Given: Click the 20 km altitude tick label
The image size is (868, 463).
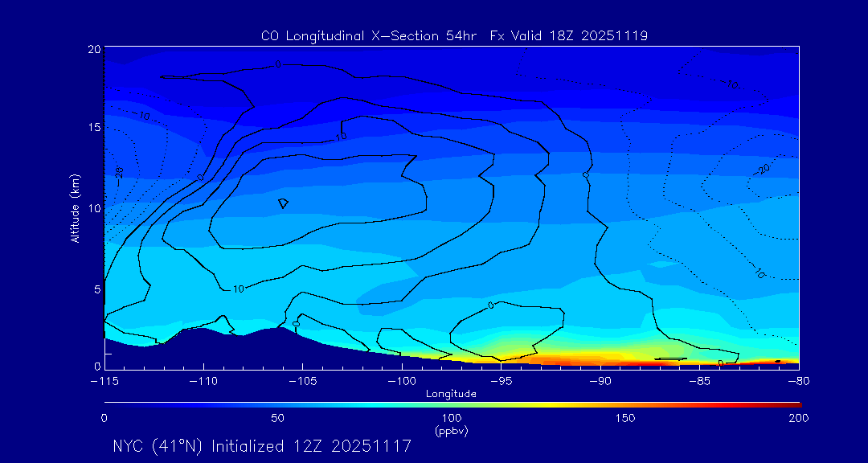Looking at the screenshot, I should point(93,49).
